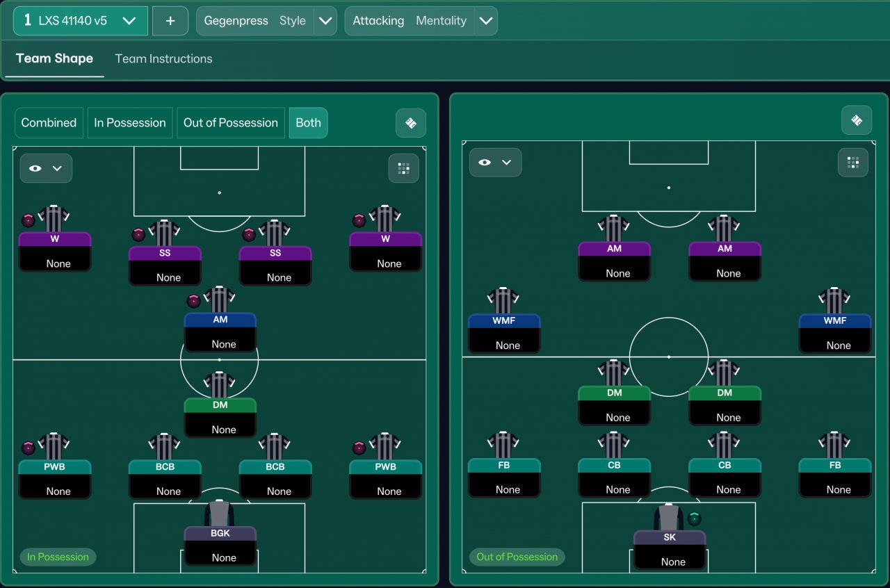Open the LXS 41140 v5 tactic dropdown
The height and width of the screenshot is (588, 890).
click(x=81, y=21)
